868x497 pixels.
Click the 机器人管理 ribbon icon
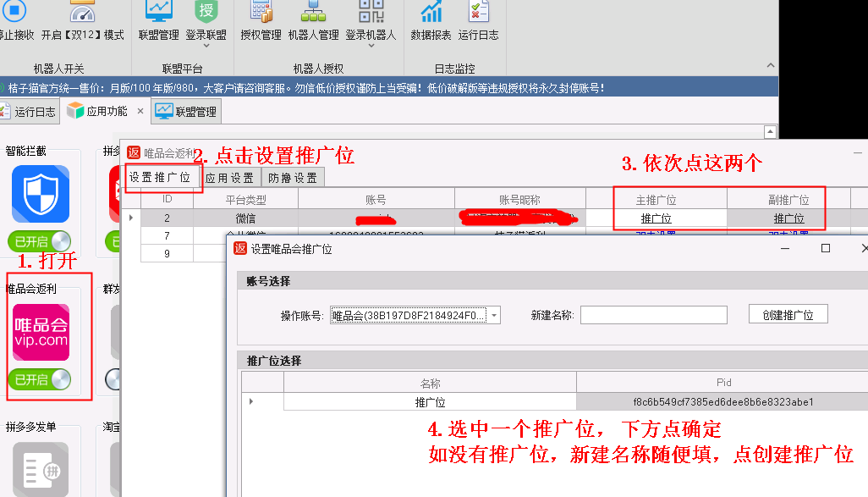click(313, 20)
